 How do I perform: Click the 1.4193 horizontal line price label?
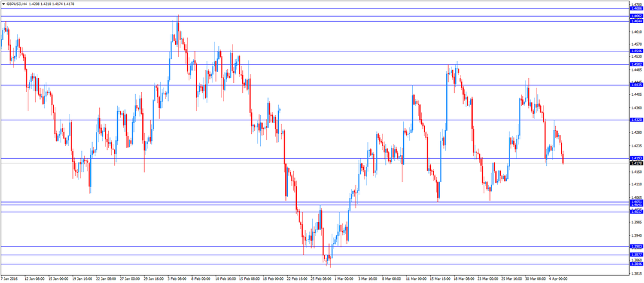[x=636, y=158]
